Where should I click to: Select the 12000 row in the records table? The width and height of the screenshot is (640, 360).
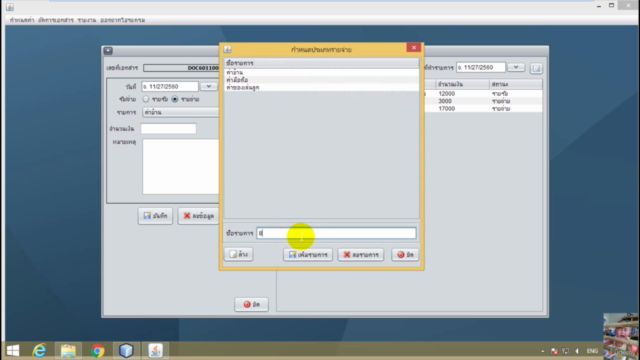click(x=483, y=93)
